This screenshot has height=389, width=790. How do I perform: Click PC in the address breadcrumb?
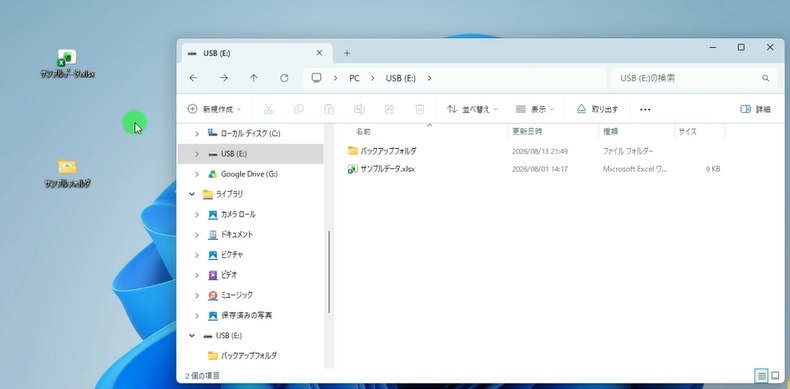pyautogui.click(x=354, y=78)
